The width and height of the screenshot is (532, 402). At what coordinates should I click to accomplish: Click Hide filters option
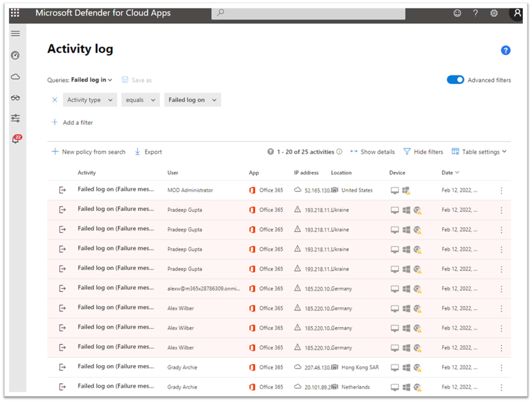[423, 152]
